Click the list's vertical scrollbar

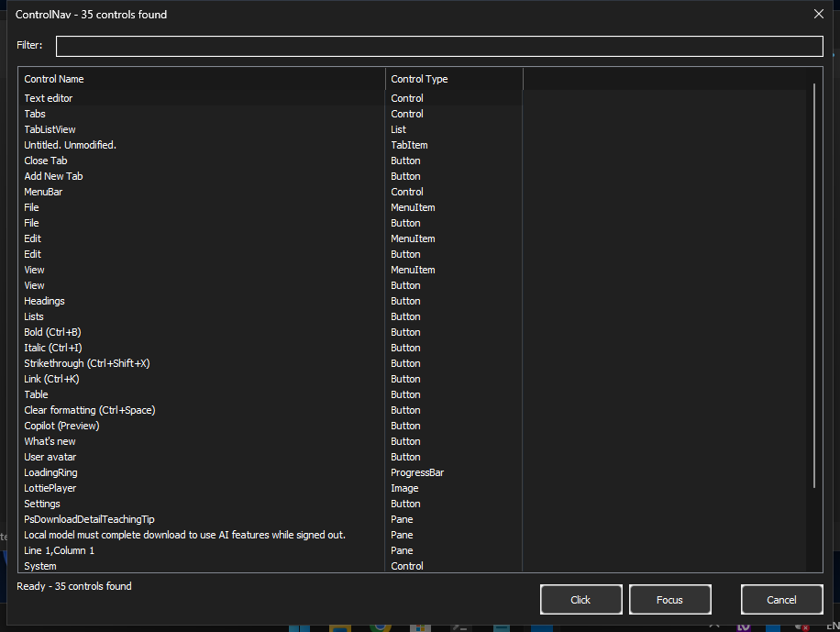[814, 275]
